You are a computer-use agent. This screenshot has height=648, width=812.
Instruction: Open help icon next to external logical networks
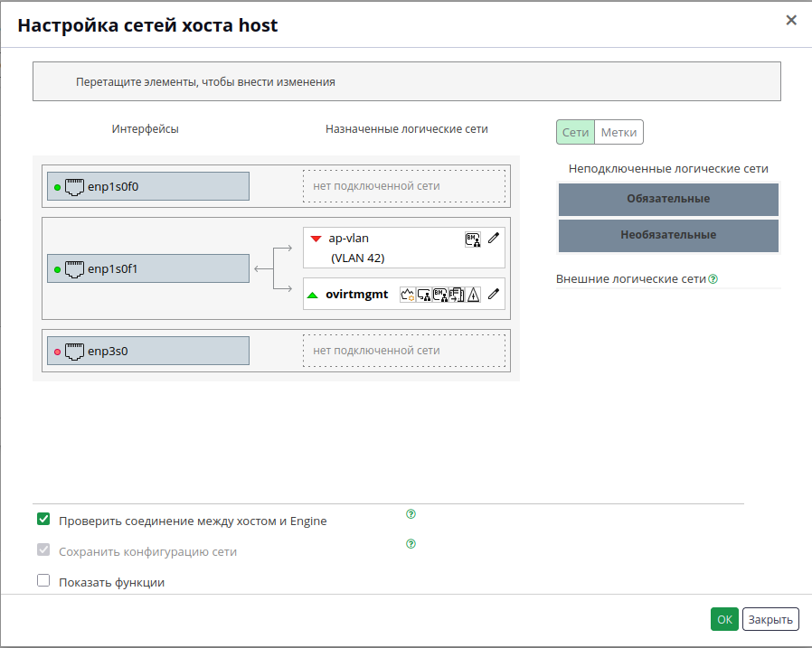click(713, 279)
